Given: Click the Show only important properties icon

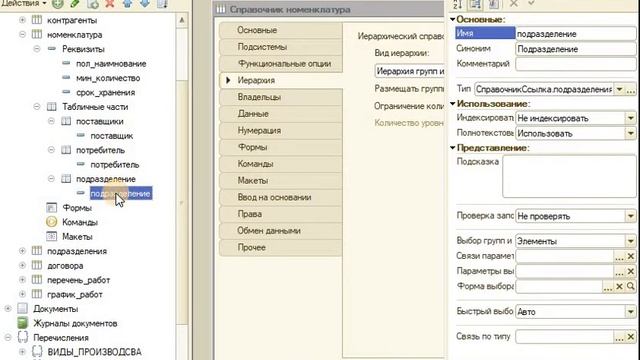Looking at the screenshot, I should pyautogui.click(x=493, y=4).
